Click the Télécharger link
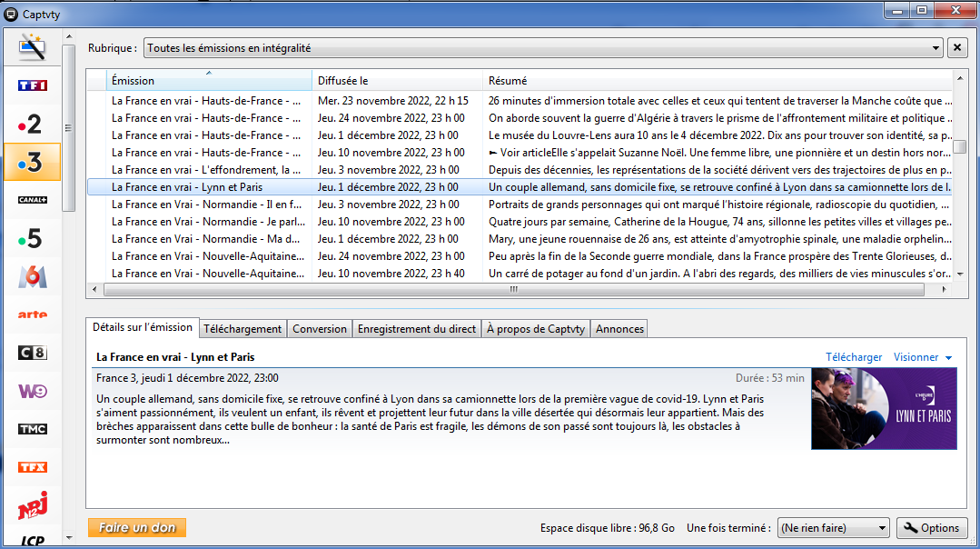Viewport: 980px width, 549px height. [854, 357]
